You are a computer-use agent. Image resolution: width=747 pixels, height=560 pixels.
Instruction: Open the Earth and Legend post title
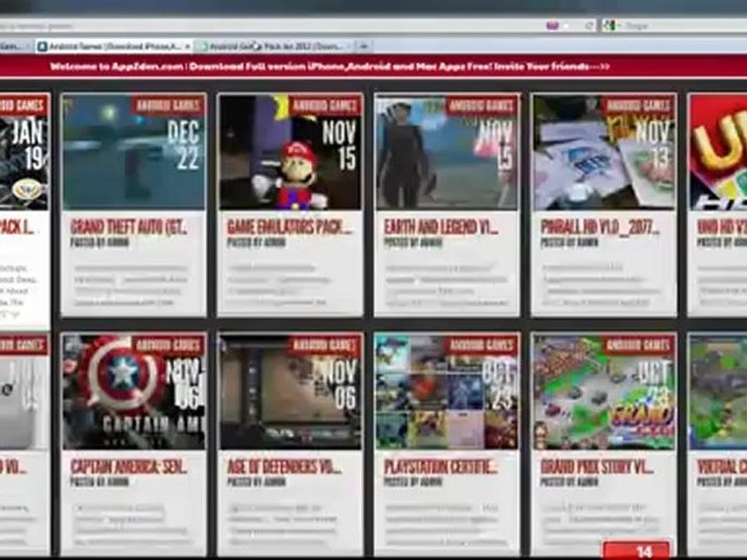[x=441, y=227]
